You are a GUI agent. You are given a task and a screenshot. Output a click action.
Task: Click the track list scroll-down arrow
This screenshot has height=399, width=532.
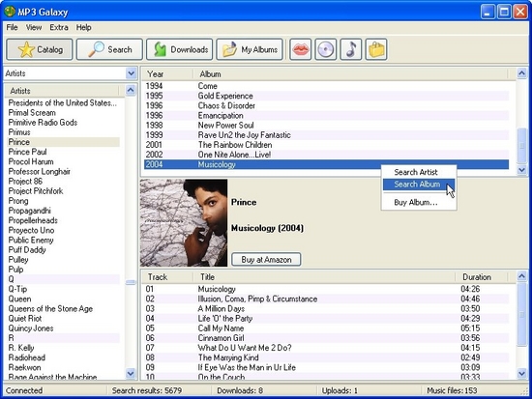coord(521,373)
